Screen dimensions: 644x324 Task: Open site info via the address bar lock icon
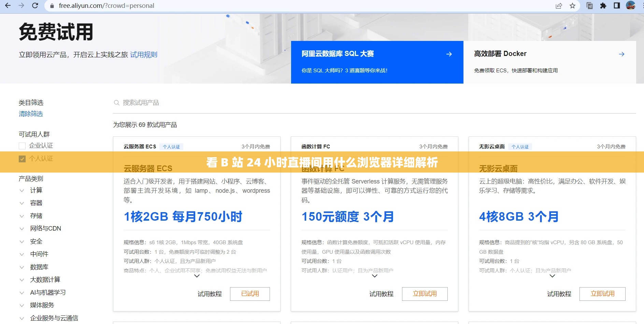tap(52, 6)
